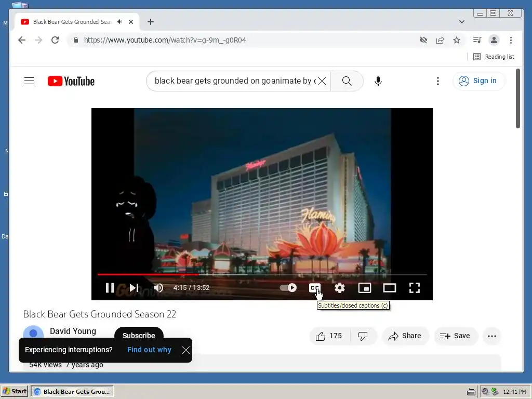
Task: Click the video title text
Action: (100, 314)
